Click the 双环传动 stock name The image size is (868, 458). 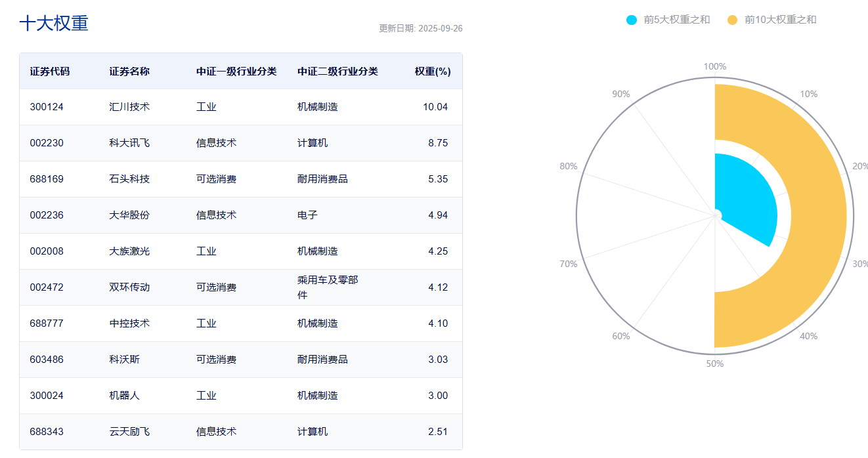129,287
